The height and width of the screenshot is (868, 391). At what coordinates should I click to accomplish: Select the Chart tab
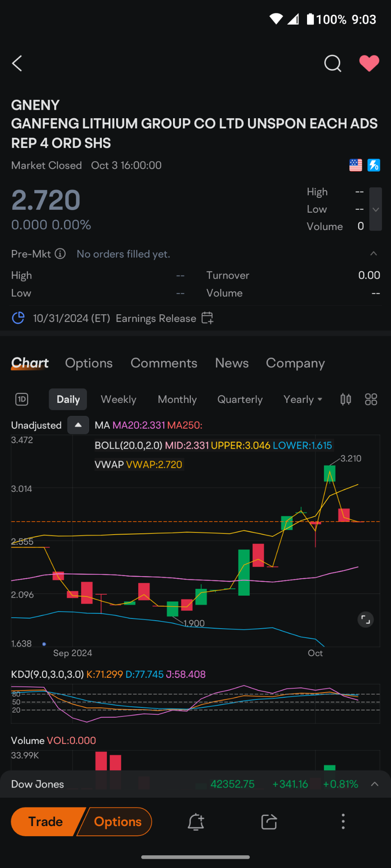coord(30,363)
